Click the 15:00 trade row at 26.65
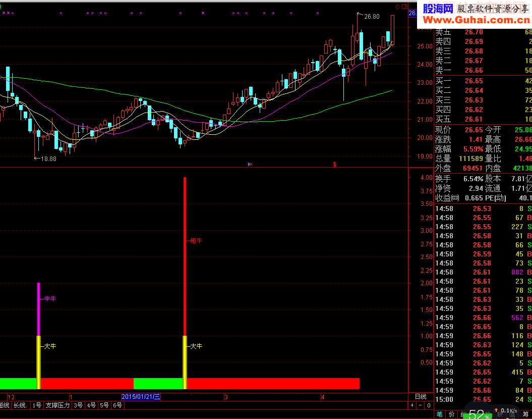 coord(483,399)
